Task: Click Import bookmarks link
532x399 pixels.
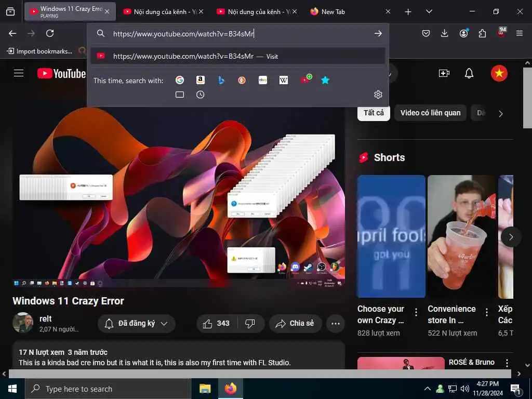Action: point(39,51)
